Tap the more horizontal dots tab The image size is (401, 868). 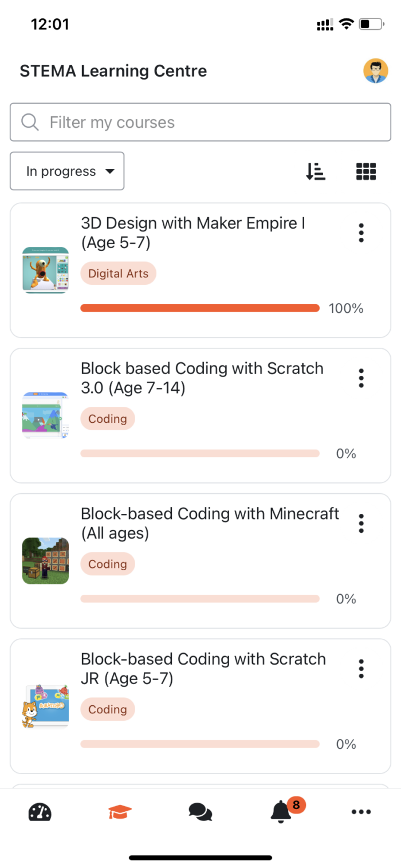pyautogui.click(x=361, y=812)
